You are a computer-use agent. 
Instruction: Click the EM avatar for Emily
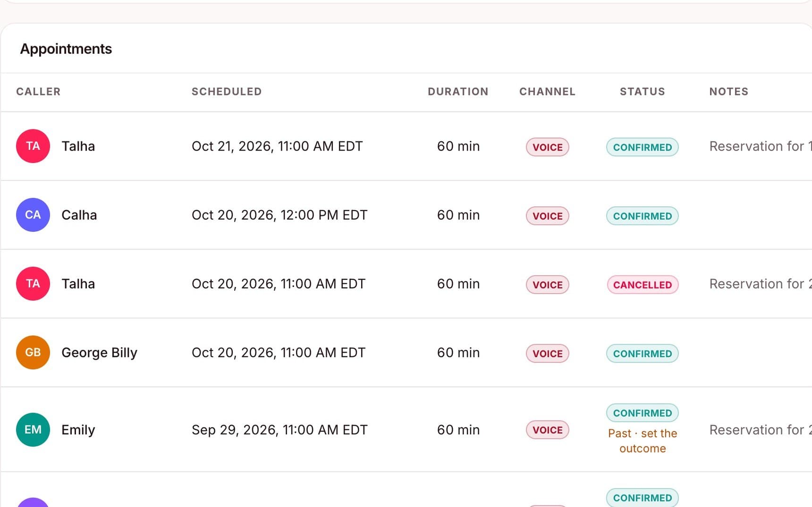pyautogui.click(x=33, y=430)
